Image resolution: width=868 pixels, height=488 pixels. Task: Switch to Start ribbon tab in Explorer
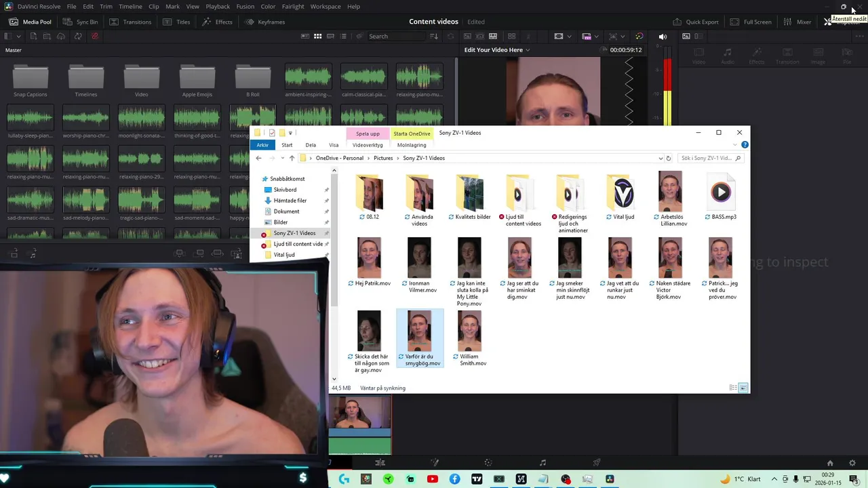pos(287,145)
